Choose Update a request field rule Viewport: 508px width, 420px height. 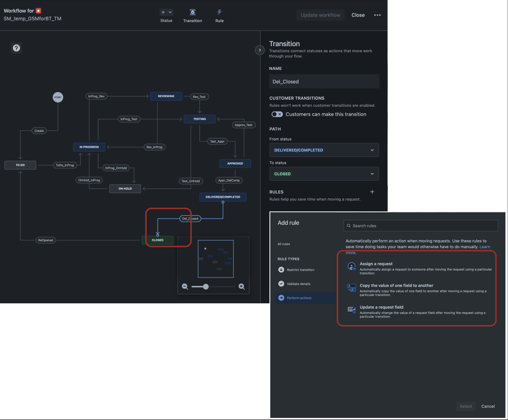pos(381,307)
